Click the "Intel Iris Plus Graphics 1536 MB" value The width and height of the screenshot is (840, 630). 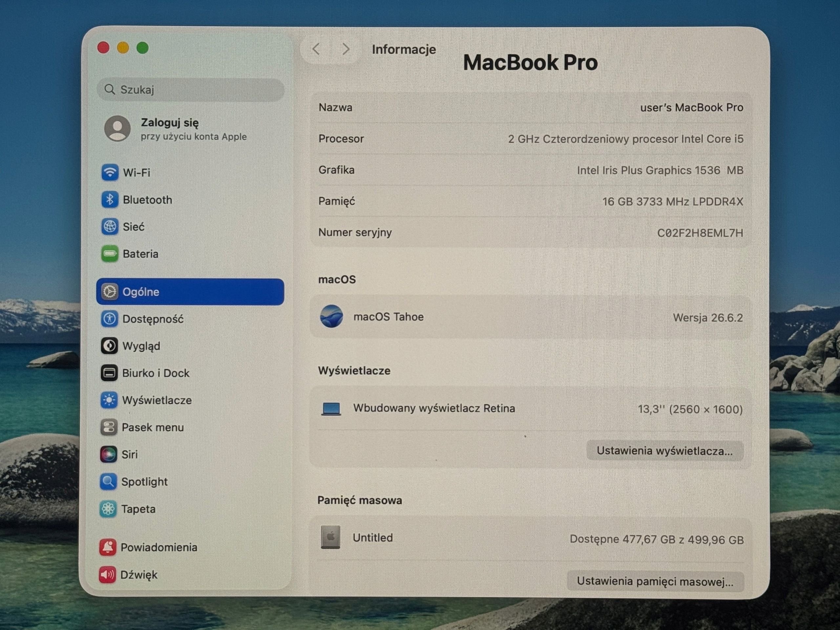(x=660, y=170)
